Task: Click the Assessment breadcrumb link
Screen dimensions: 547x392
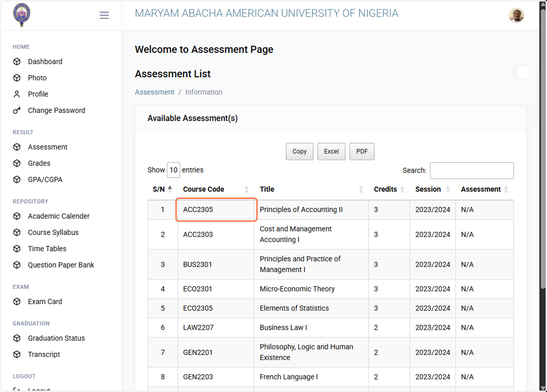Action: pyautogui.click(x=155, y=92)
